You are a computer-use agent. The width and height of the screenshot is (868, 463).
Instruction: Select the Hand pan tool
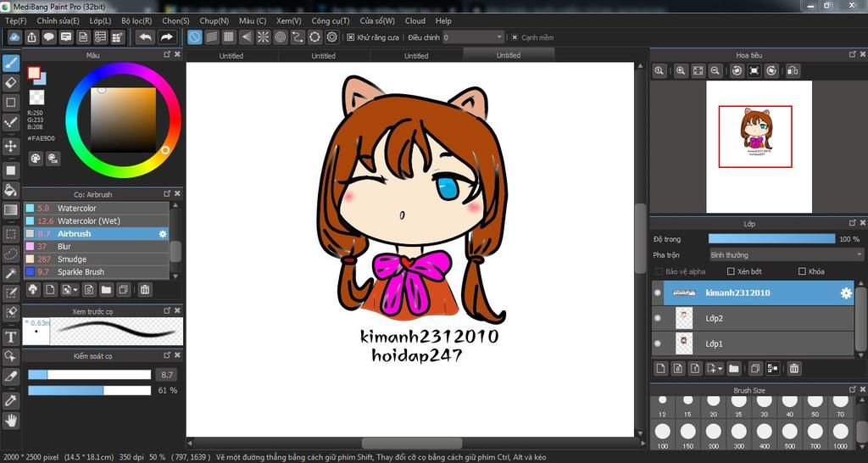tap(10, 421)
